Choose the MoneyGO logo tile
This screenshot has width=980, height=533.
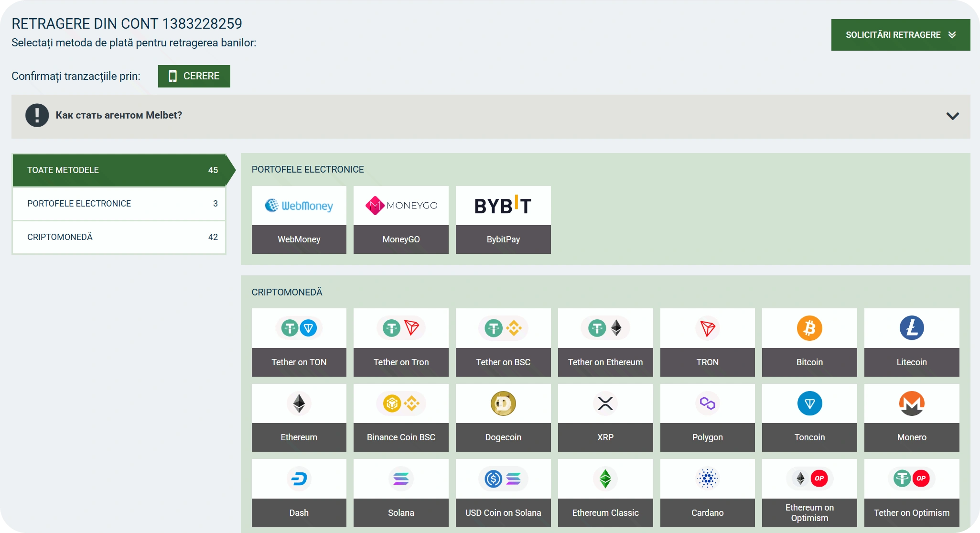tap(401, 206)
